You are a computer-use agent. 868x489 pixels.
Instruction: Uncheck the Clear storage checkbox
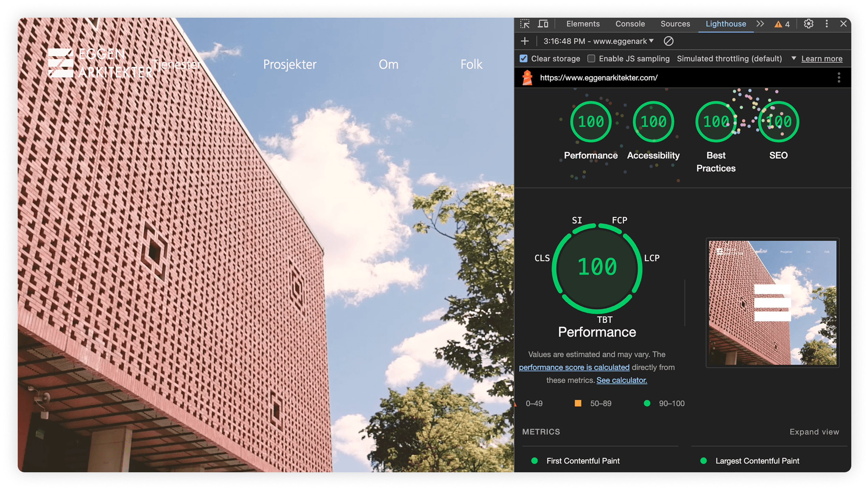[524, 59]
